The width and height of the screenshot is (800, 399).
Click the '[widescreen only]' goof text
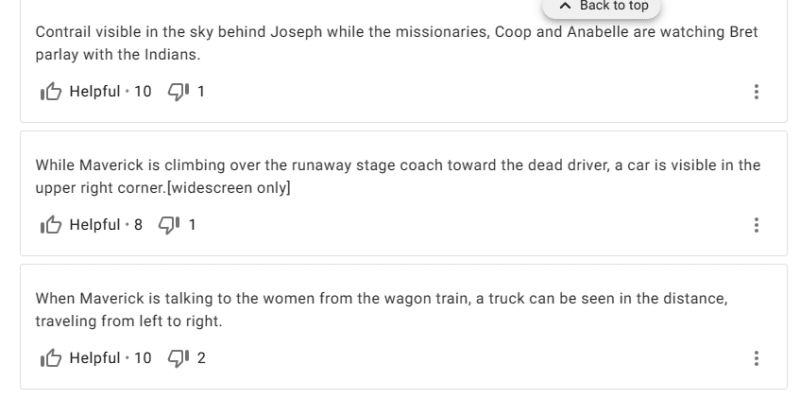coord(229,188)
